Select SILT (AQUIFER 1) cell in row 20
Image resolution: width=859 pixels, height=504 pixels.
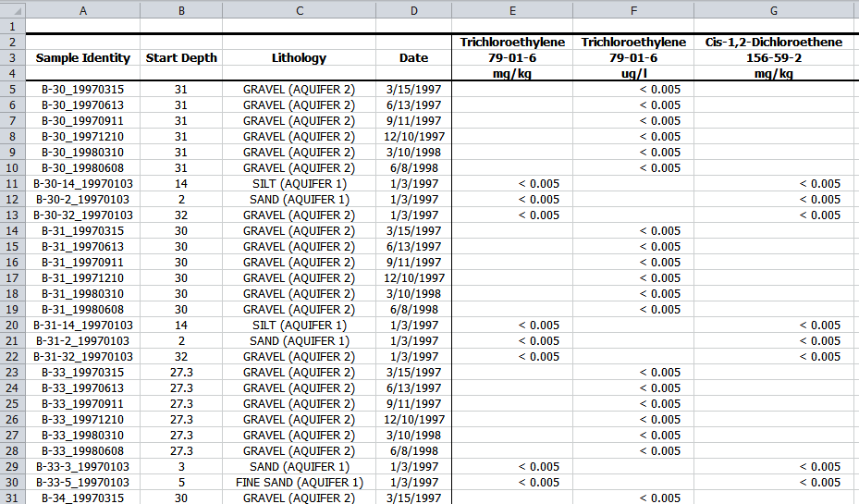tap(299, 325)
